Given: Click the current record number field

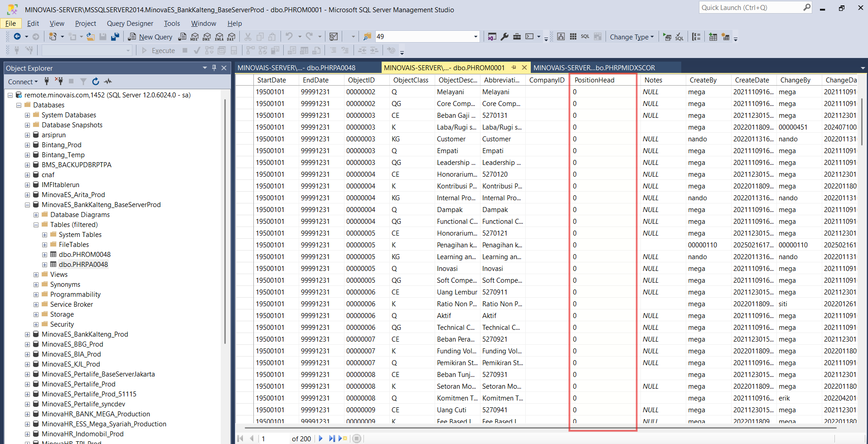Looking at the screenshot, I should click(x=274, y=439).
